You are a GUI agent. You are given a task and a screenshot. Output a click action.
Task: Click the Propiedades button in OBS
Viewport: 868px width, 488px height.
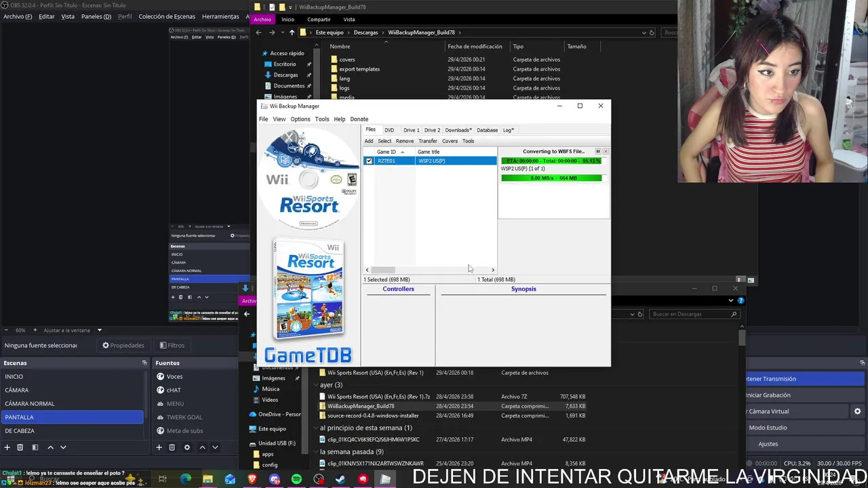pos(123,345)
